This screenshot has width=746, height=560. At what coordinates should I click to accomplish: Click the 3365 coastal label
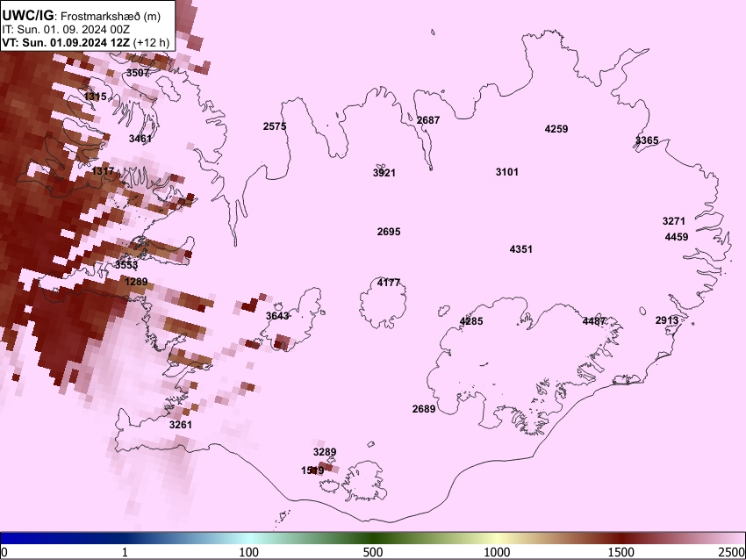coord(647,140)
